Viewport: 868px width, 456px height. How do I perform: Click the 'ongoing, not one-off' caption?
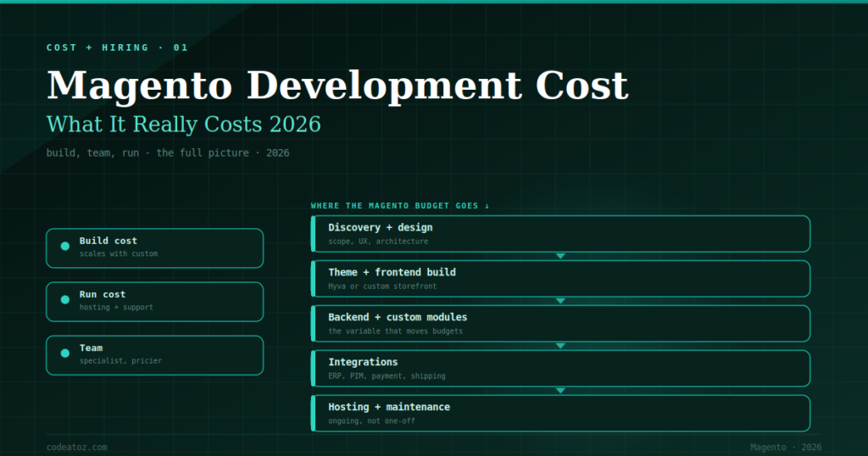(371, 420)
